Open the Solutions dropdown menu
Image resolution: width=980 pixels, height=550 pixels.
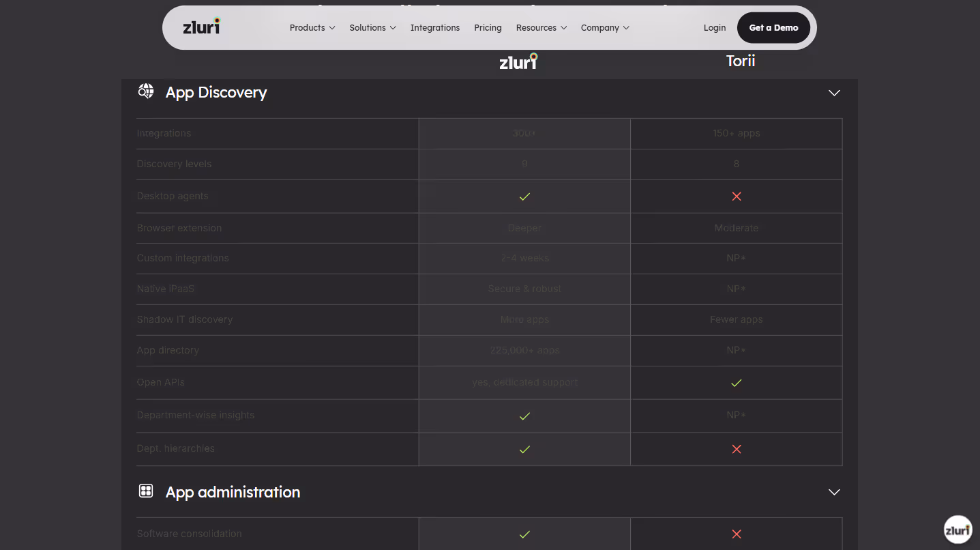372,28
